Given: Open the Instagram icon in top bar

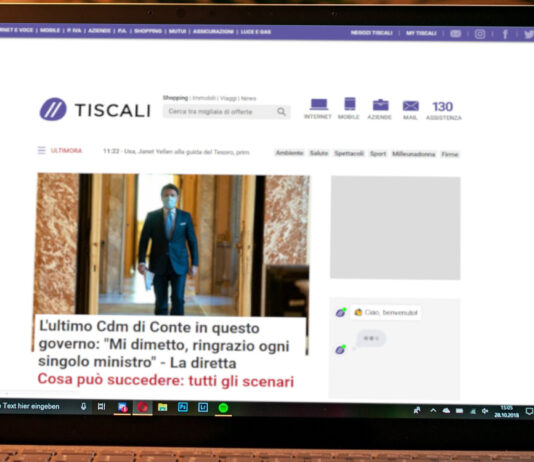Looking at the screenshot, I should (x=480, y=34).
